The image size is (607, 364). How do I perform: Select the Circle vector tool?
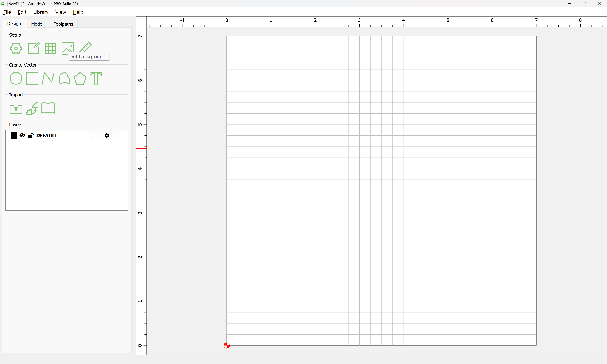coord(16,79)
